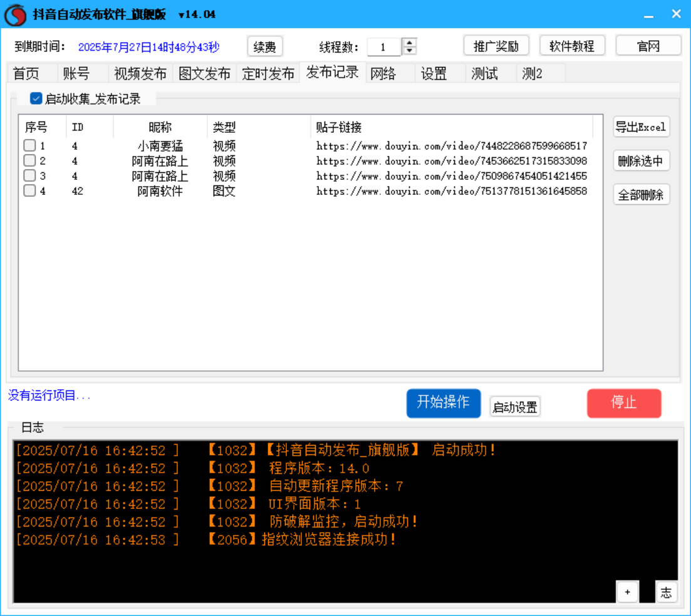This screenshot has height=616, width=691.
Task: Click the 昵称 column header
Action: click(x=160, y=127)
